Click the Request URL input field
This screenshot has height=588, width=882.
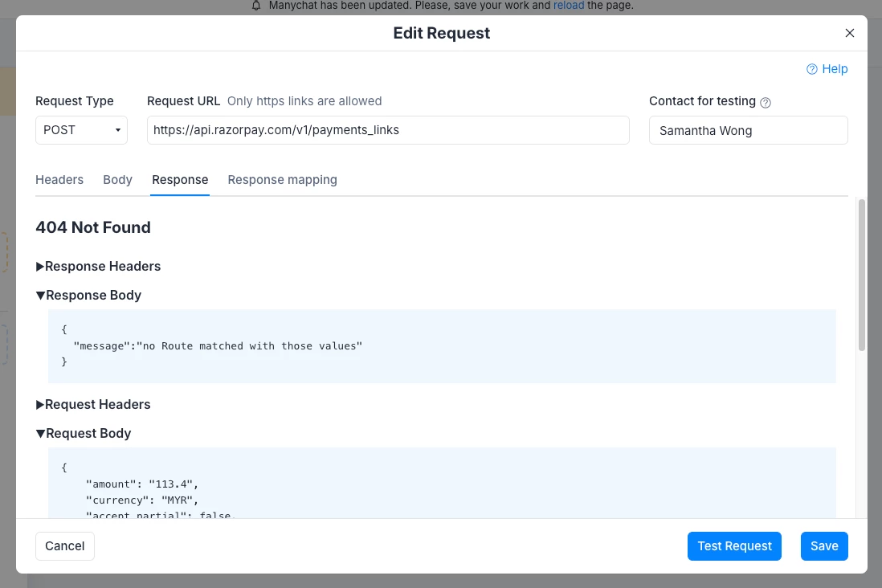pyautogui.click(x=388, y=130)
